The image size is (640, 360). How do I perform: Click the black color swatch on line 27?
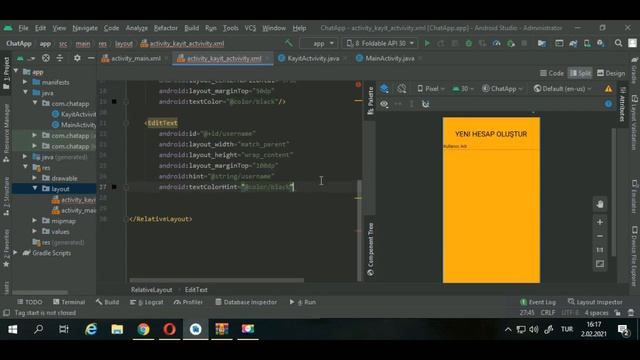(114, 187)
